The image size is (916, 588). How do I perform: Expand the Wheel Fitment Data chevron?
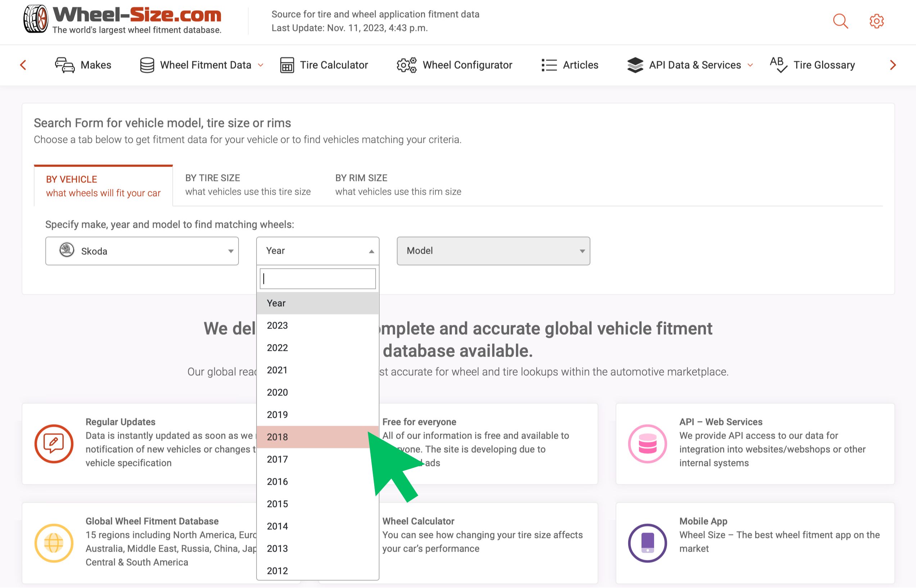(x=261, y=65)
